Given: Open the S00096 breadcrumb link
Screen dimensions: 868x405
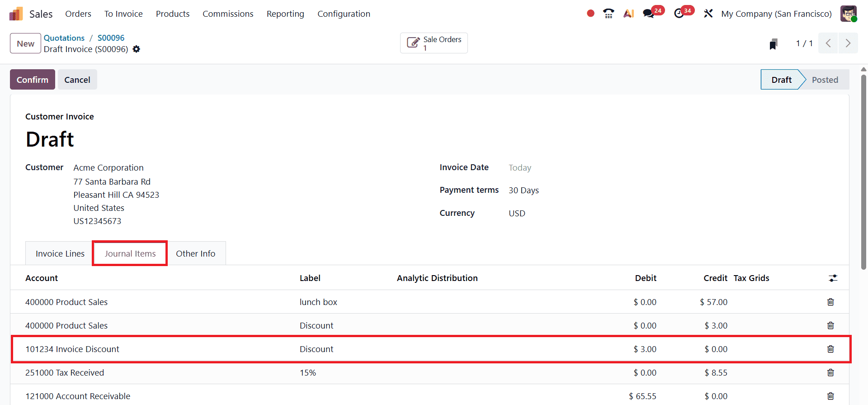Looking at the screenshot, I should [111, 38].
